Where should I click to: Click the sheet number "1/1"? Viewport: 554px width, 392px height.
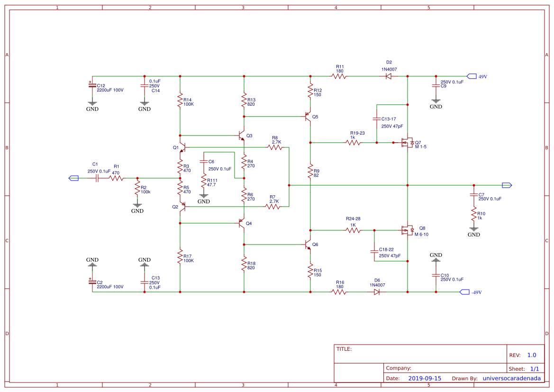(x=535, y=369)
